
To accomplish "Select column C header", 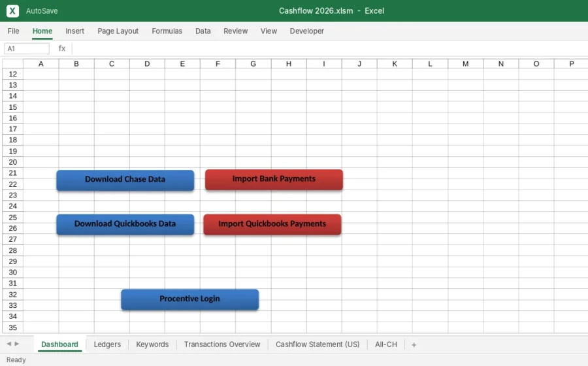I will click(x=112, y=64).
